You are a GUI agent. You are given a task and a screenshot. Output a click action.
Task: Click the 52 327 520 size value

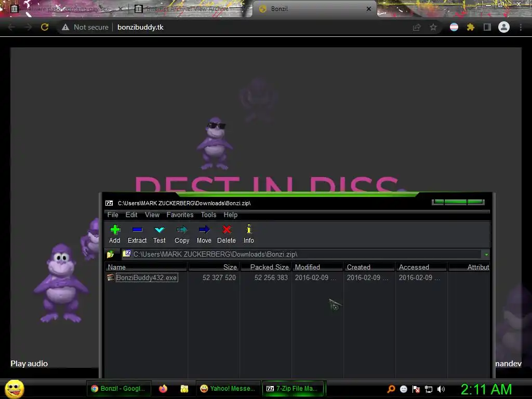219,277
